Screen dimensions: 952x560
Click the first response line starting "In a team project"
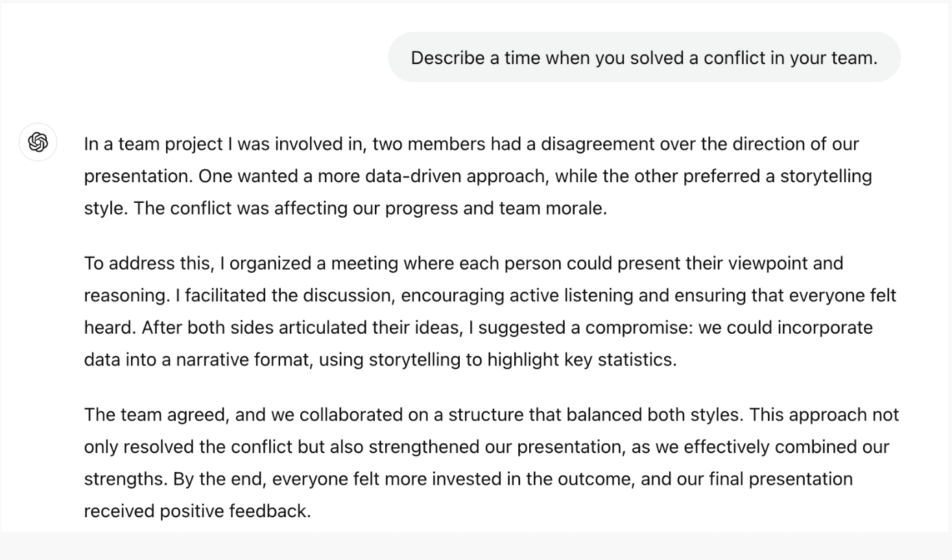(471, 144)
